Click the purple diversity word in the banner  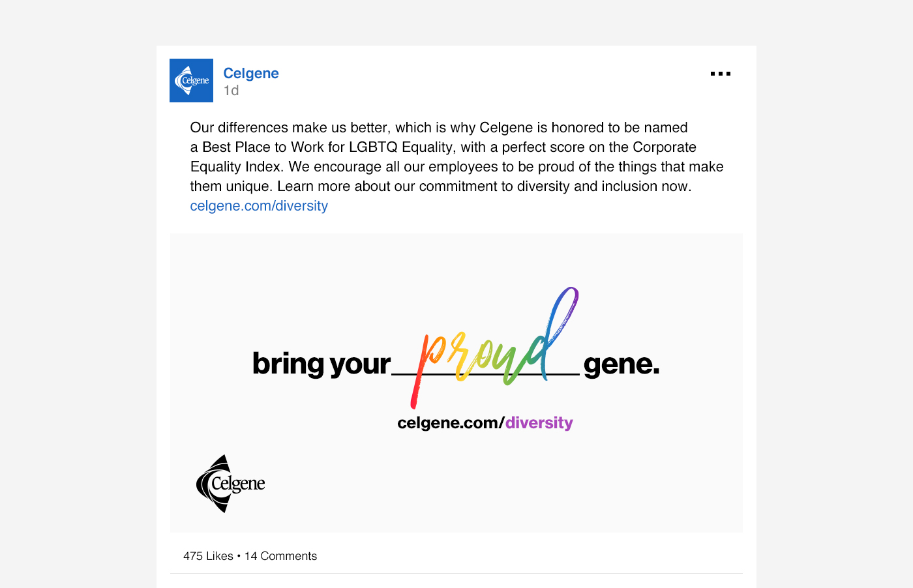[x=539, y=423]
